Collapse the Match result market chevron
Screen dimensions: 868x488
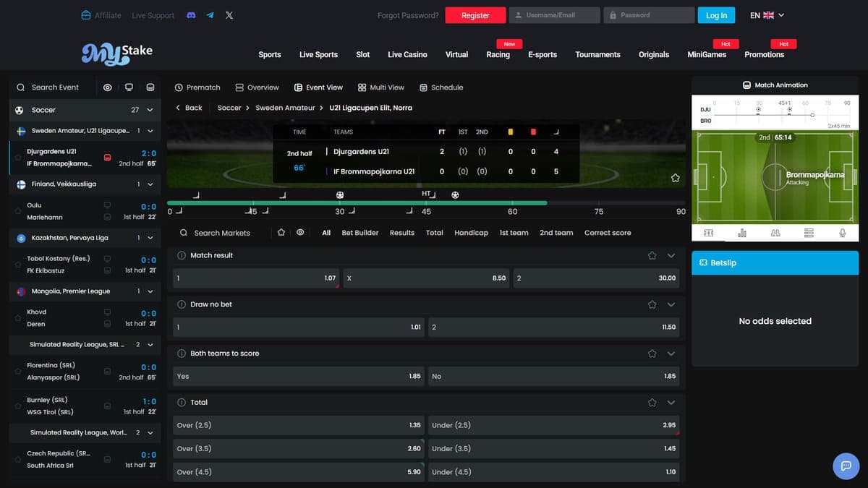coord(671,255)
